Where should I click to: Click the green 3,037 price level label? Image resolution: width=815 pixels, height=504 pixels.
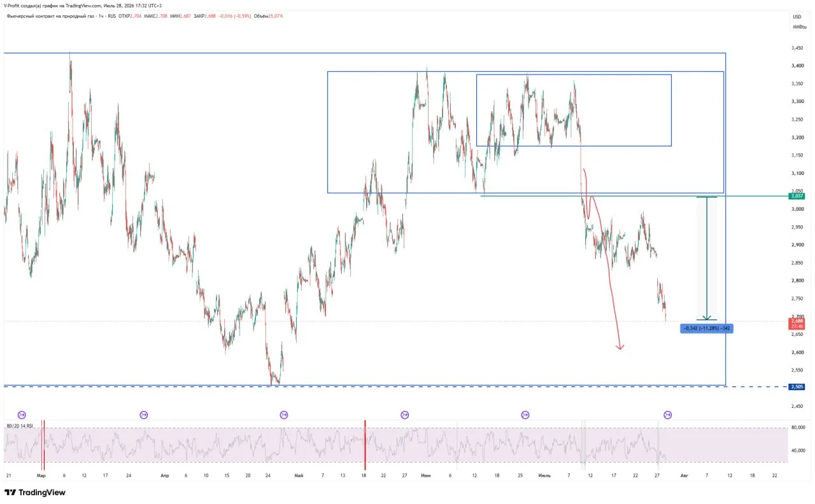click(797, 196)
